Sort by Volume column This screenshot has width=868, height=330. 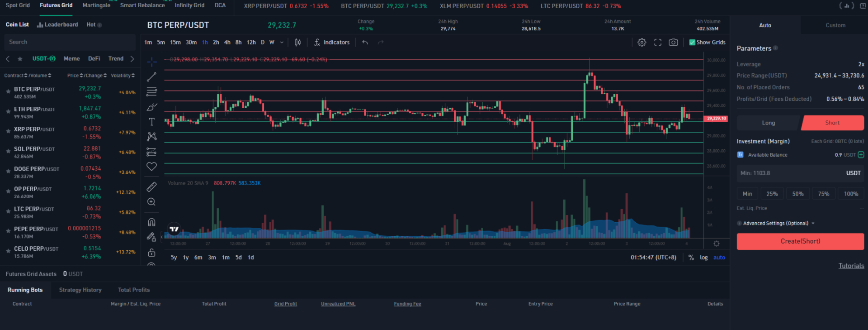(40, 76)
